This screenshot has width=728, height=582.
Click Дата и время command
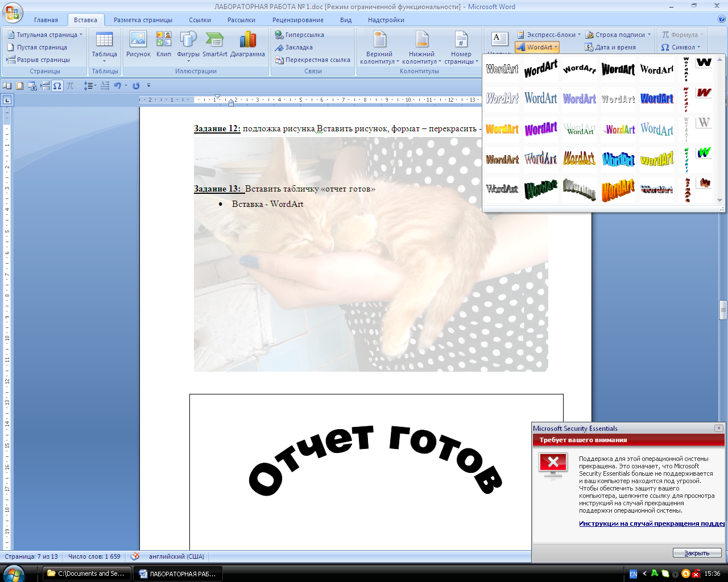[x=610, y=47]
